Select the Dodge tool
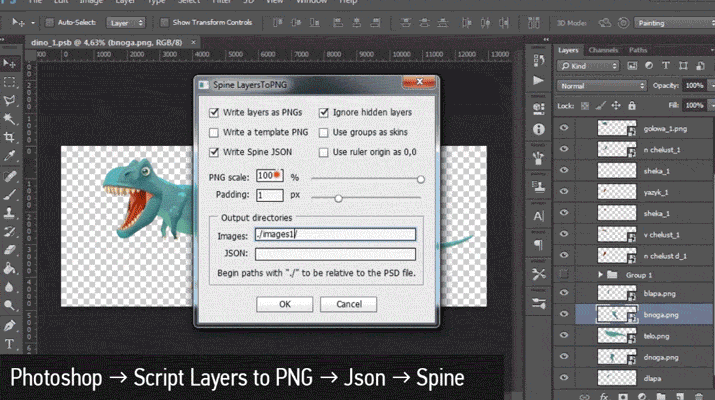Viewport: 715px width, 400px height. (9, 305)
